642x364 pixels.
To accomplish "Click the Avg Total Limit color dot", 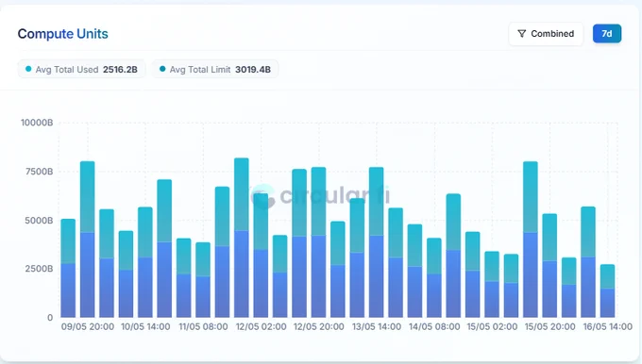I will pos(162,69).
